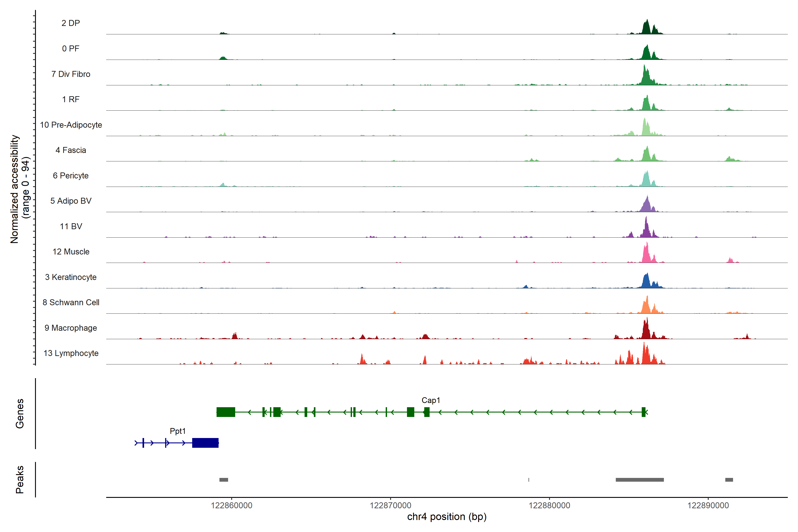Click the leftmost gray peak bar

[x=224, y=480]
